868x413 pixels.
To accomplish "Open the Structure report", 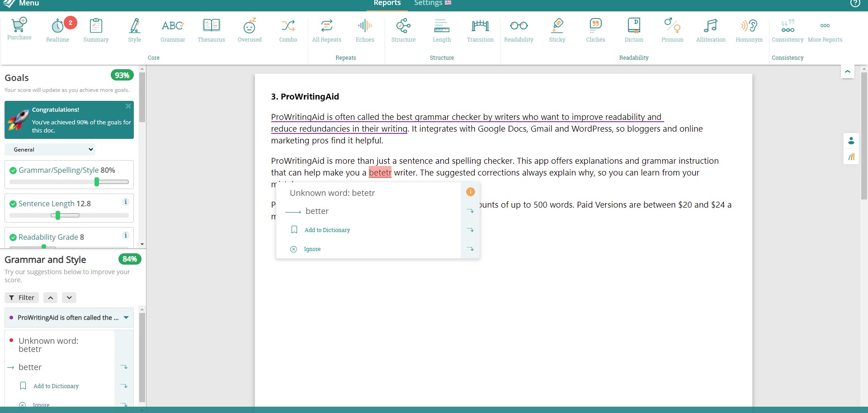I will tap(403, 30).
